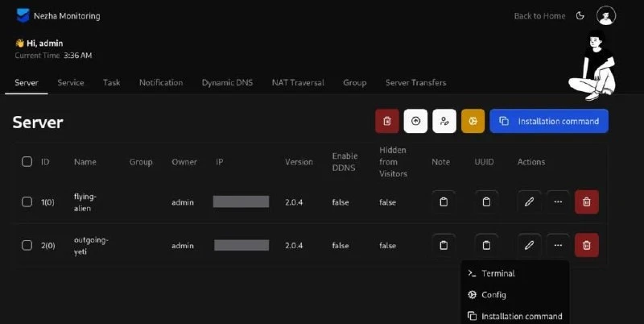The width and height of the screenshot is (644, 324).
Task: Click the outgoing-yeti server name
Action: pyautogui.click(x=91, y=245)
